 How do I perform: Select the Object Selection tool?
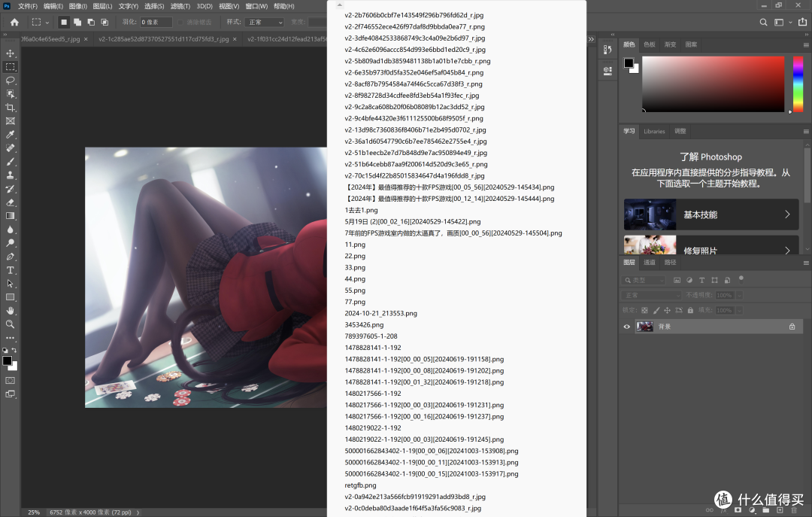[11, 94]
